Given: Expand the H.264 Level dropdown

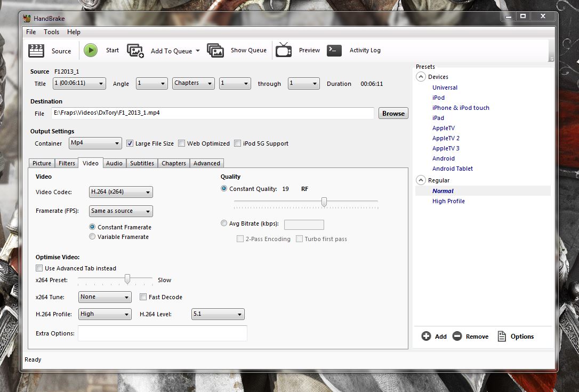Looking at the screenshot, I should click(218, 314).
